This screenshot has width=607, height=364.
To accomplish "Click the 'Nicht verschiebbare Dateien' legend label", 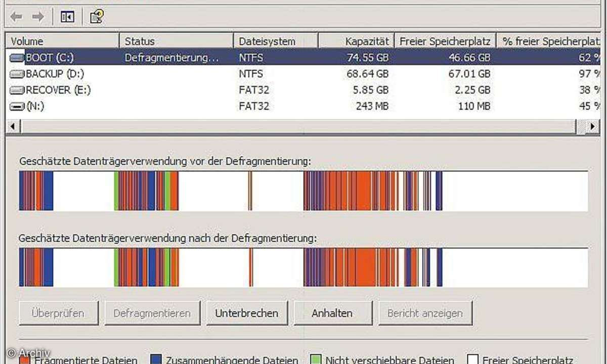I will click(389, 360).
